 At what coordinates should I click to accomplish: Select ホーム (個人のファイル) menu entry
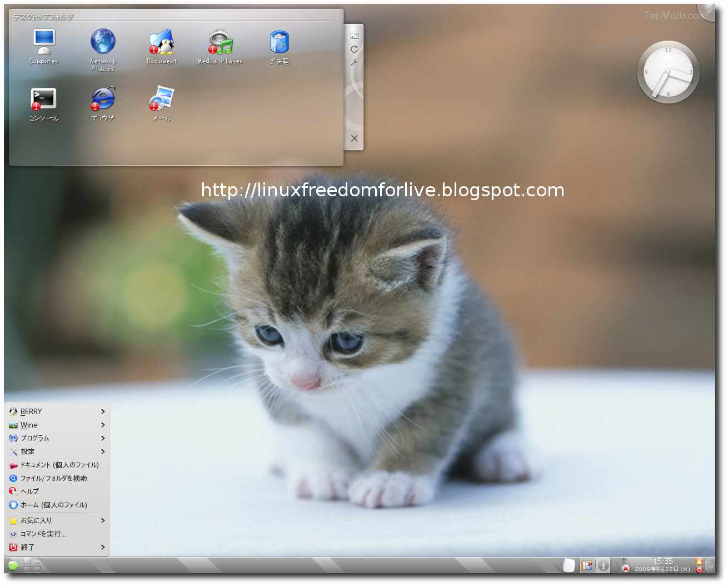[57, 505]
